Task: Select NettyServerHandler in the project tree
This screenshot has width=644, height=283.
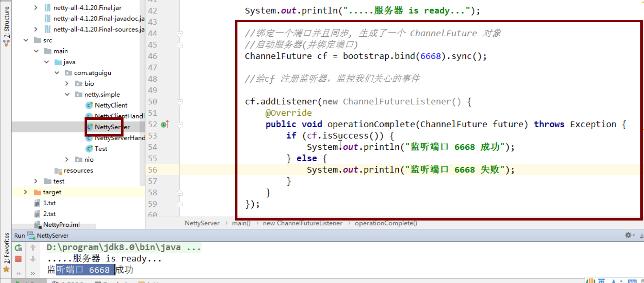Action: coord(120,138)
